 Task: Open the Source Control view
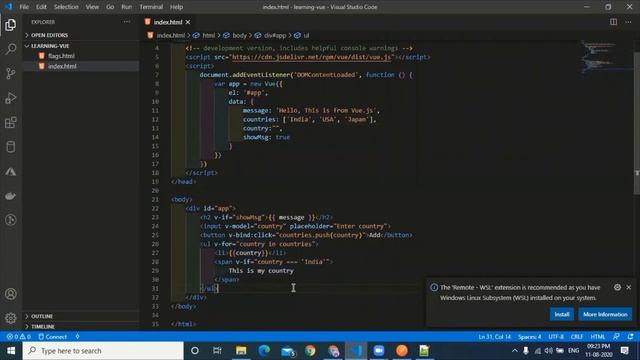(11, 74)
